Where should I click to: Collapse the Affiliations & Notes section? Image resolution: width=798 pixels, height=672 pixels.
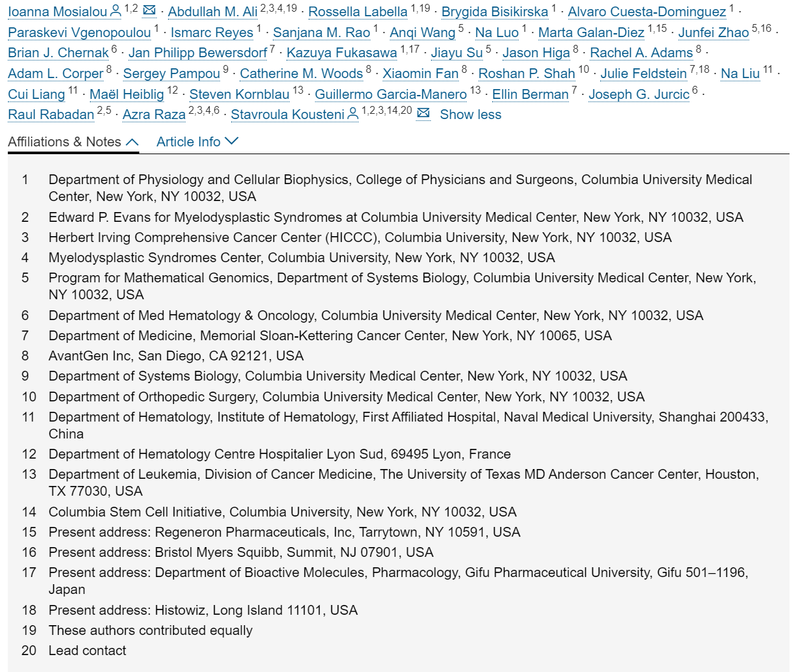[74, 142]
